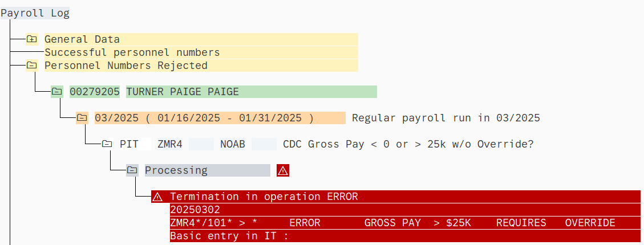Click the ZMR4 rule name in PIT row

tap(169, 144)
